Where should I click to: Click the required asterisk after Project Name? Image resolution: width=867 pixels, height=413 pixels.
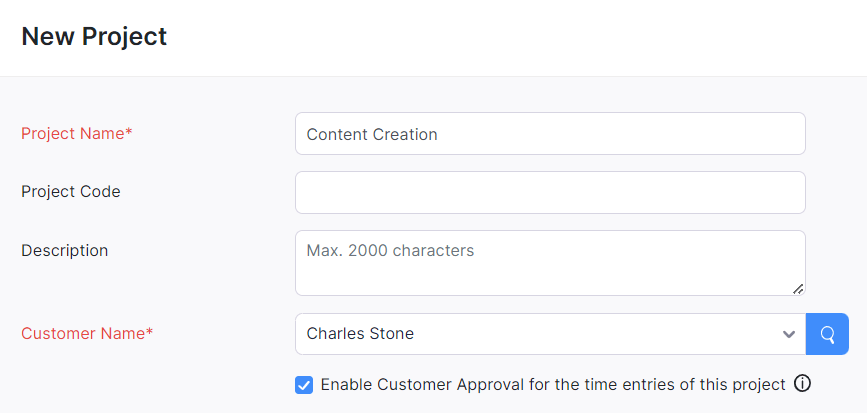tap(129, 132)
